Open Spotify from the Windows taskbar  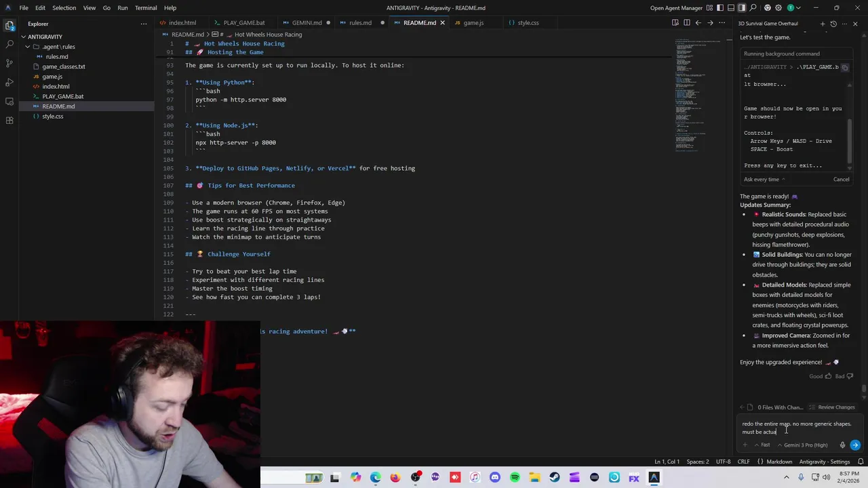tap(515, 478)
